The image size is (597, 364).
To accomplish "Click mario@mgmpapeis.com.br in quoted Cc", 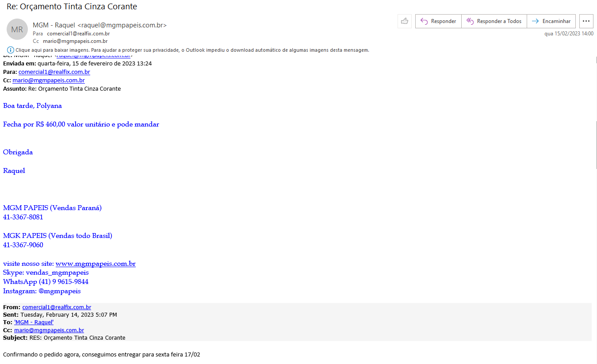I will (49, 330).
